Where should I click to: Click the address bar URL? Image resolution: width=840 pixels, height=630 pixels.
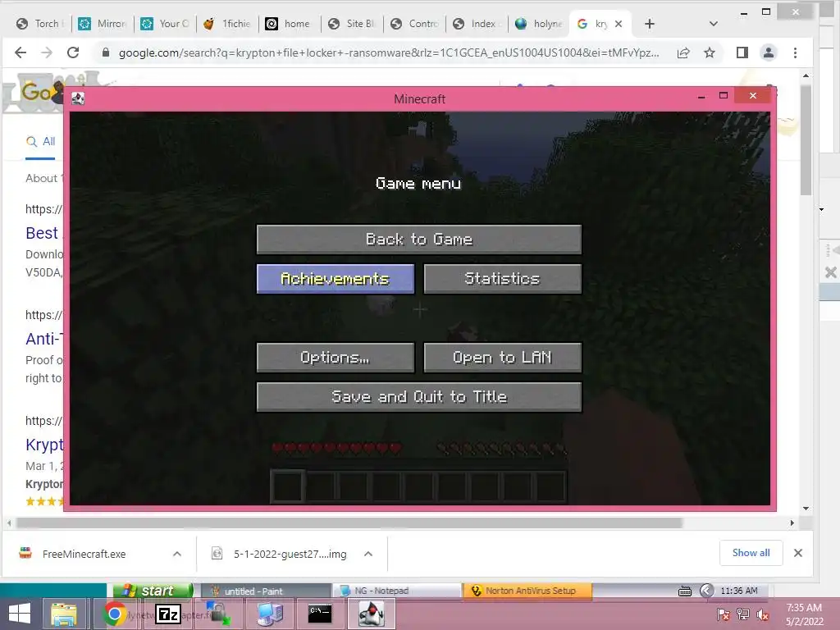(x=388, y=52)
